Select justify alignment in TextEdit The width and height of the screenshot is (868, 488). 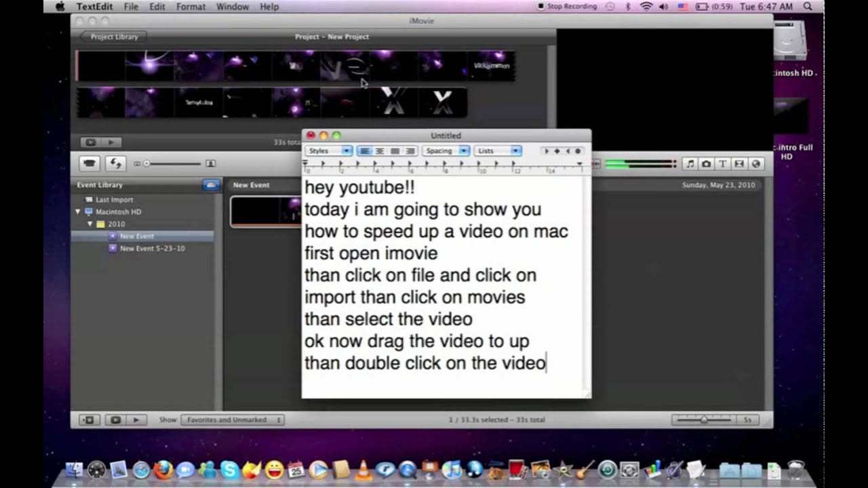point(395,151)
